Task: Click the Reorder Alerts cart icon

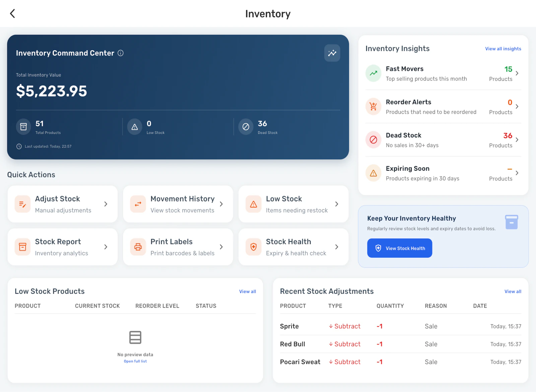Action: click(x=373, y=106)
